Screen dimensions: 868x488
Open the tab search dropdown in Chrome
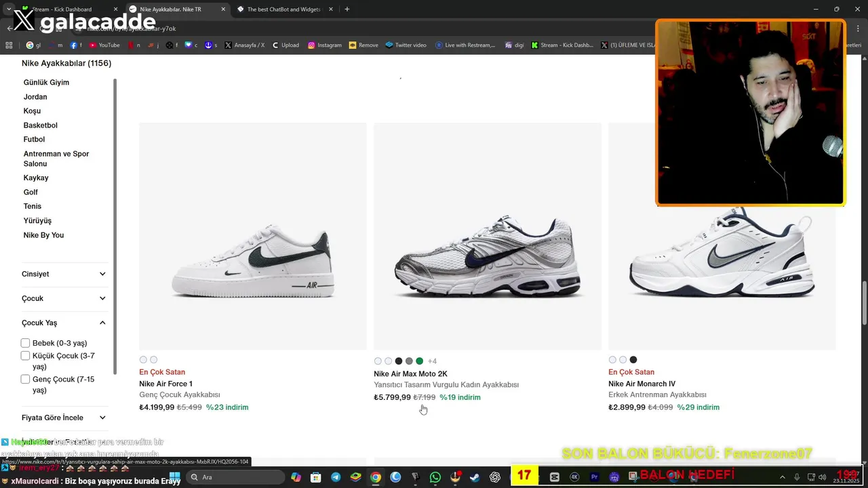[8, 9]
